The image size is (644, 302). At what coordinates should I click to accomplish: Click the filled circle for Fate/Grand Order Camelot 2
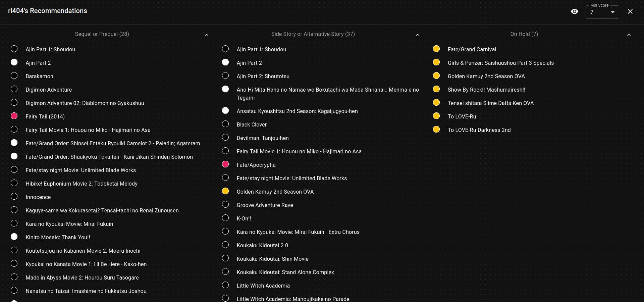(14, 143)
